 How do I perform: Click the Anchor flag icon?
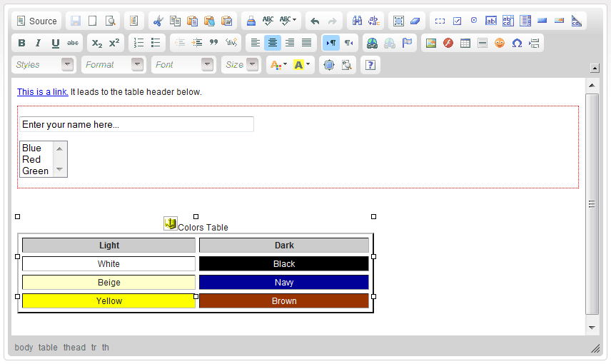click(x=407, y=43)
